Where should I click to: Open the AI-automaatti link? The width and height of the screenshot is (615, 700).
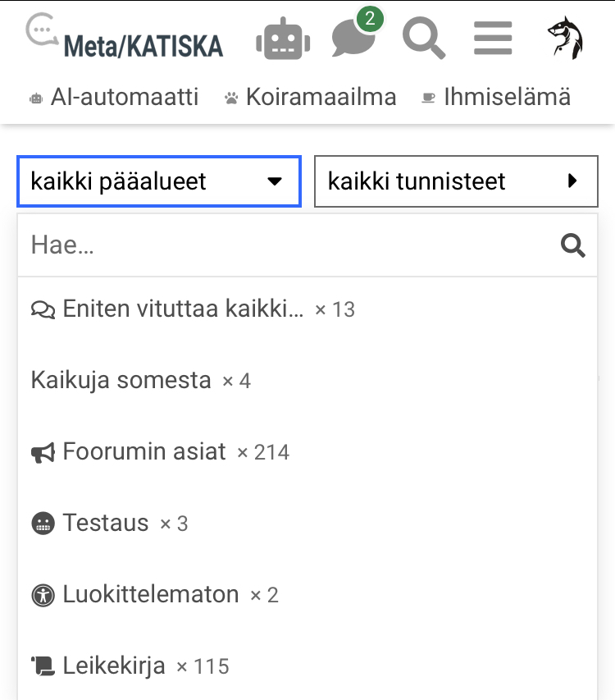114,97
